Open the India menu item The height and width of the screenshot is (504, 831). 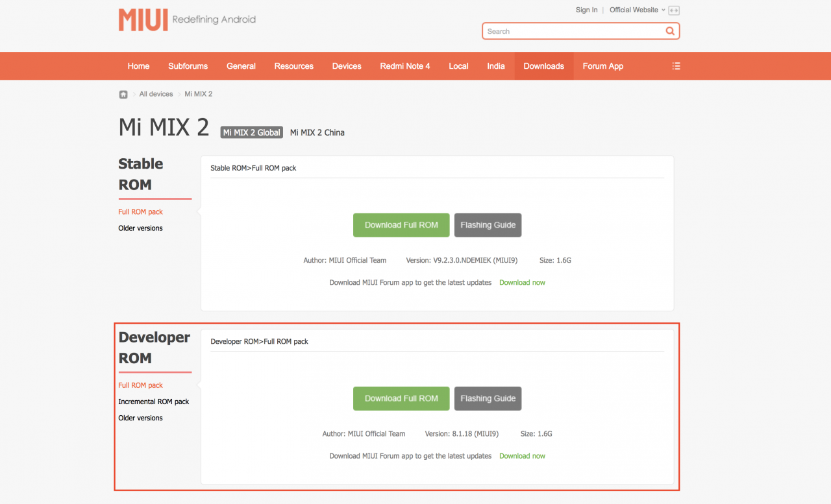496,66
